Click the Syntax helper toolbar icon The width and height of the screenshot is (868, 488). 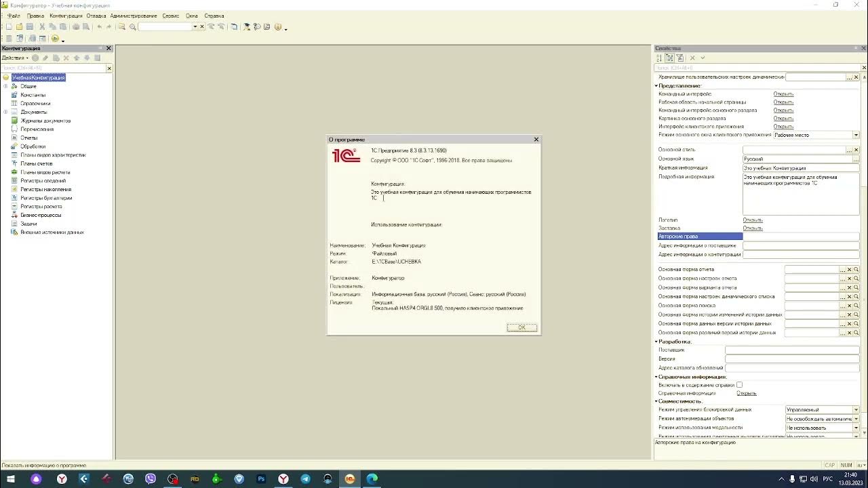point(246,26)
